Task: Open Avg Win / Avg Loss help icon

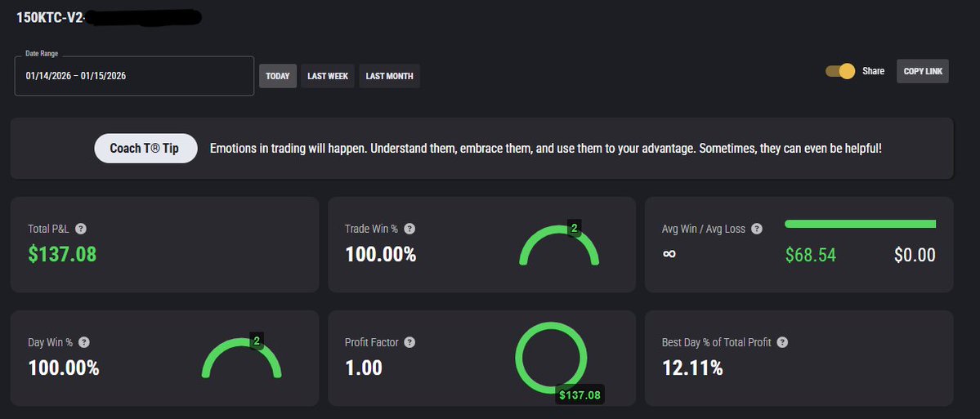Action: [x=757, y=229]
